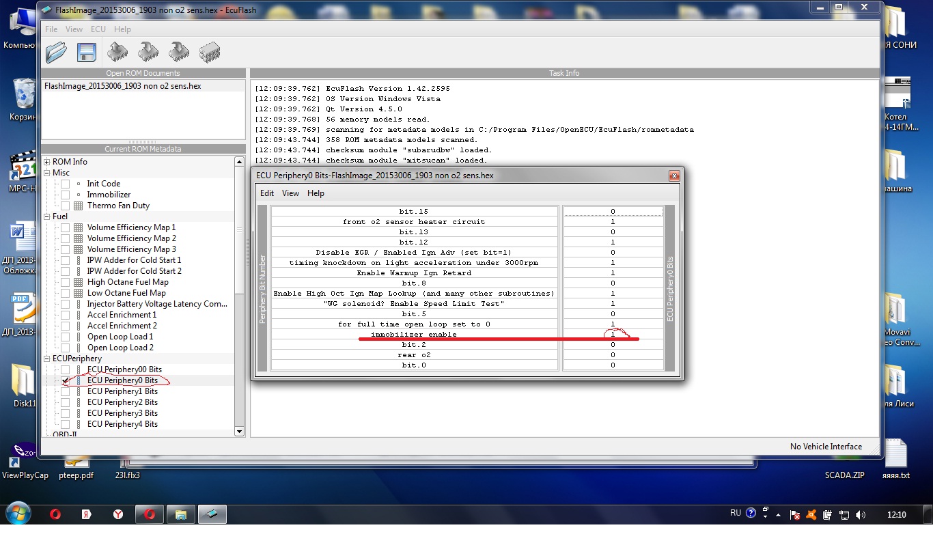Image resolution: width=933 pixels, height=560 pixels.
Task: Click the table grid icon beside Thermo Fan Duty
Action: coord(79,206)
